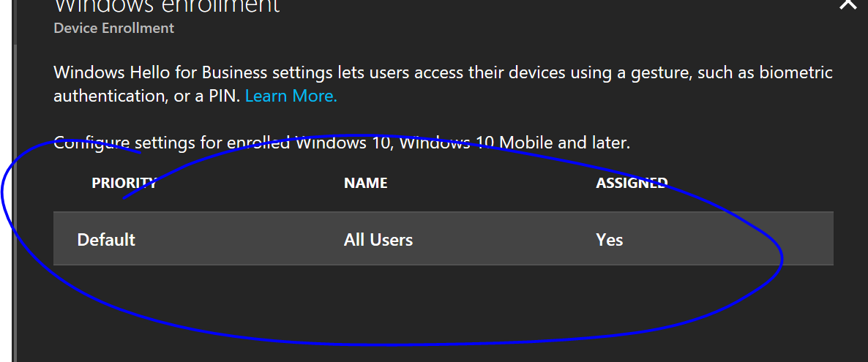The height and width of the screenshot is (362, 868).
Task: Click the biometric text in the description
Action: (x=794, y=73)
